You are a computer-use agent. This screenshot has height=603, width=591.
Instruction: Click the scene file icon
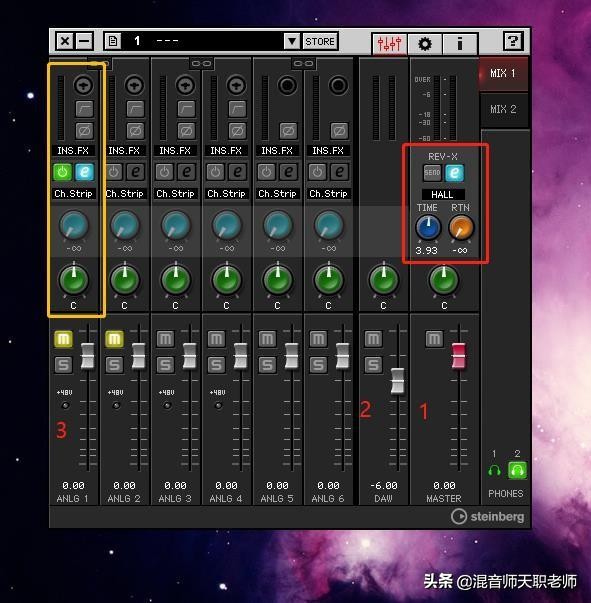click(113, 41)
